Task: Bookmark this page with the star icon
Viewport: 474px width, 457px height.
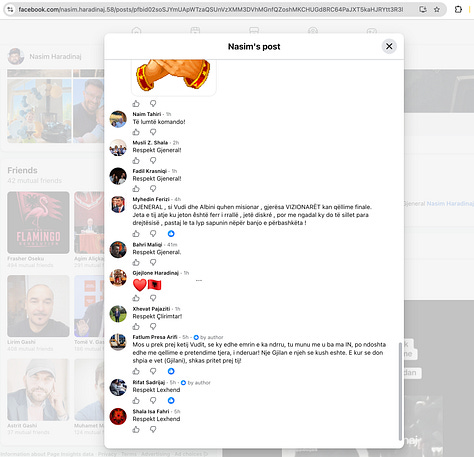Action: pos(437,9)
